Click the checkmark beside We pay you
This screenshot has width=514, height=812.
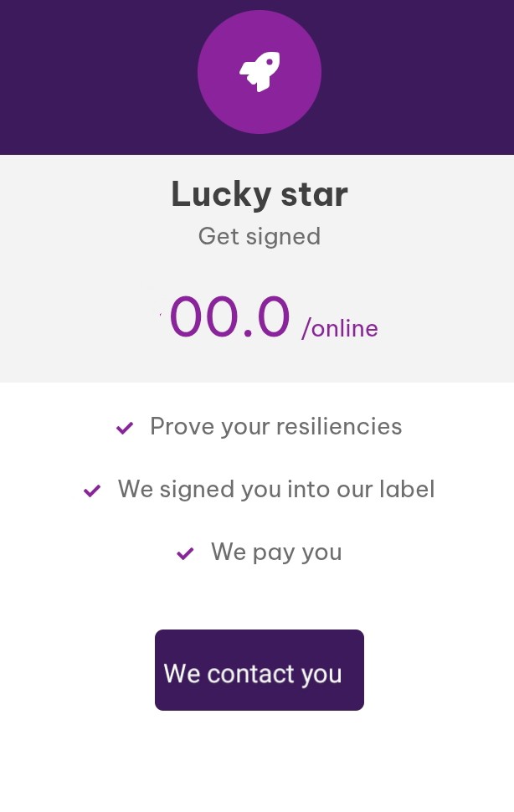(185, 553)
